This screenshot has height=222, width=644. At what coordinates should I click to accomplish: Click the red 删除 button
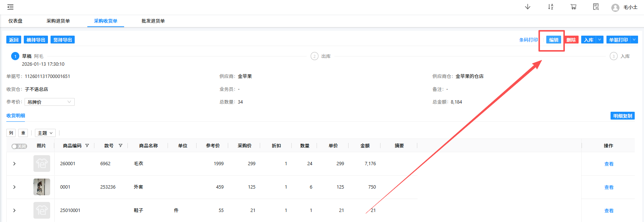pyautogui.click(x=571, y=40)
